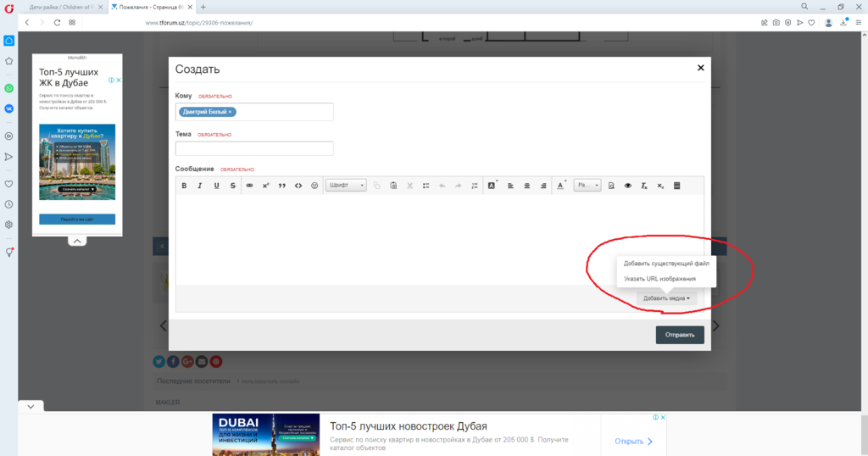The image size is (868, 456).
Task: Insert a code snippet
Action: click(x=298, y=186)
